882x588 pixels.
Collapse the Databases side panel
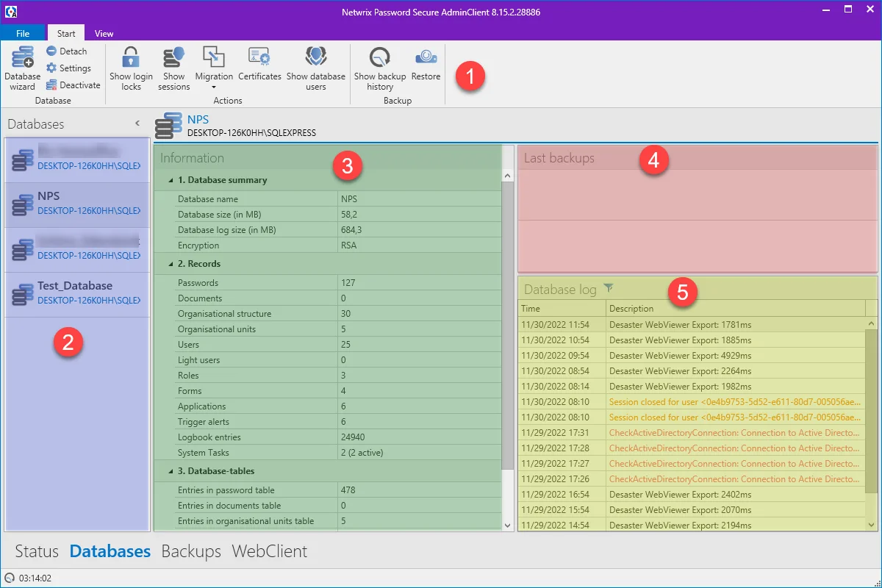pyautogui.click(x=137, y=123)
